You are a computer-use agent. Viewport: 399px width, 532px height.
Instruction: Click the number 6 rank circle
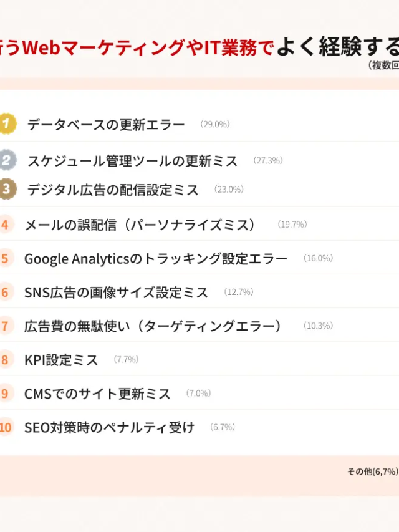click(x=4, y=292)
